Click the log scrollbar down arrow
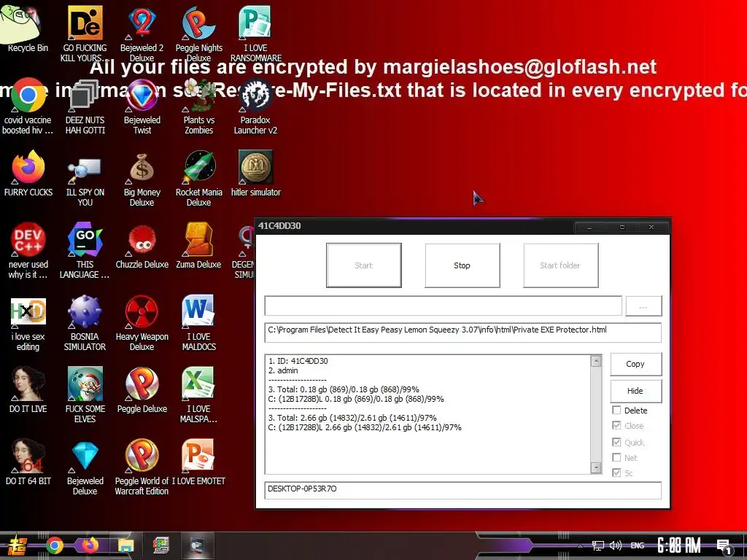Image resolution: width=747 pixels, height=560 pixels. click(x=596, y=467)
